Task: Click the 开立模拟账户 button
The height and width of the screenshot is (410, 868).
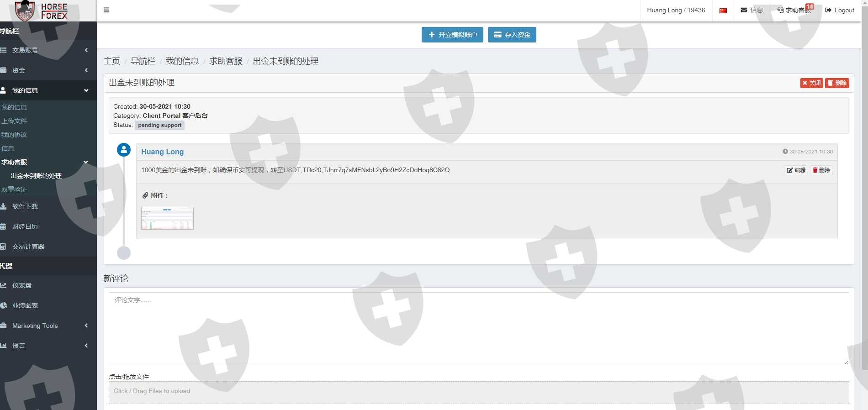Action: 452,35
